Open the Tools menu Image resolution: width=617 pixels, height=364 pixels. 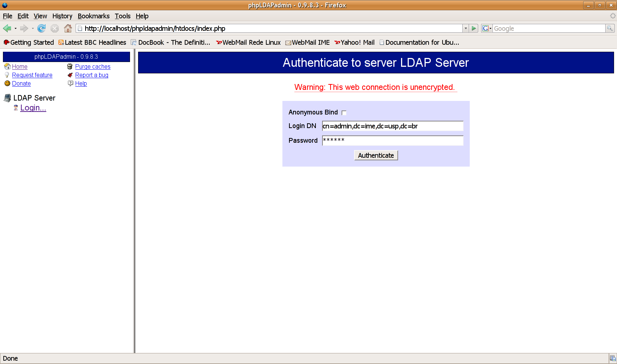pos(122,16)
